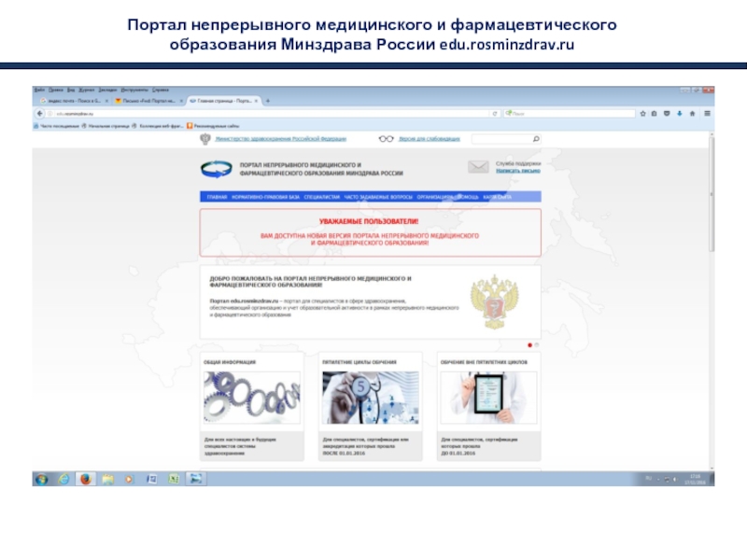
Task: Select the red active slider dot
Action: coord(529,345)
